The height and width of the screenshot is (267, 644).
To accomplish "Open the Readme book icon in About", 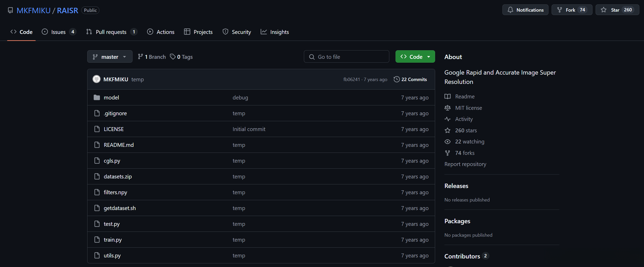I will (x=448, y=97).
